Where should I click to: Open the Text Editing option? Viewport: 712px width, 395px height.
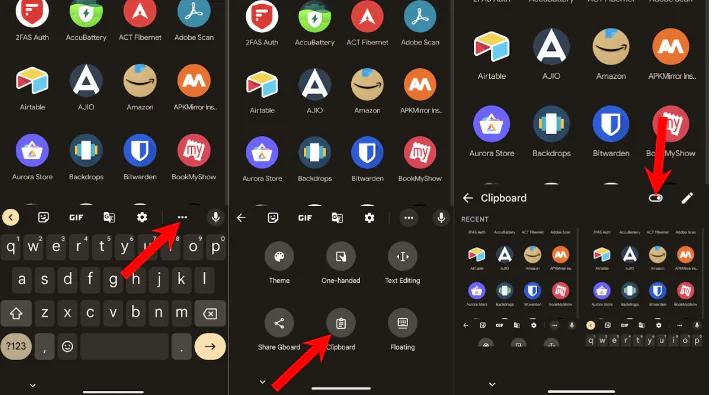click(x=402, y=257)
